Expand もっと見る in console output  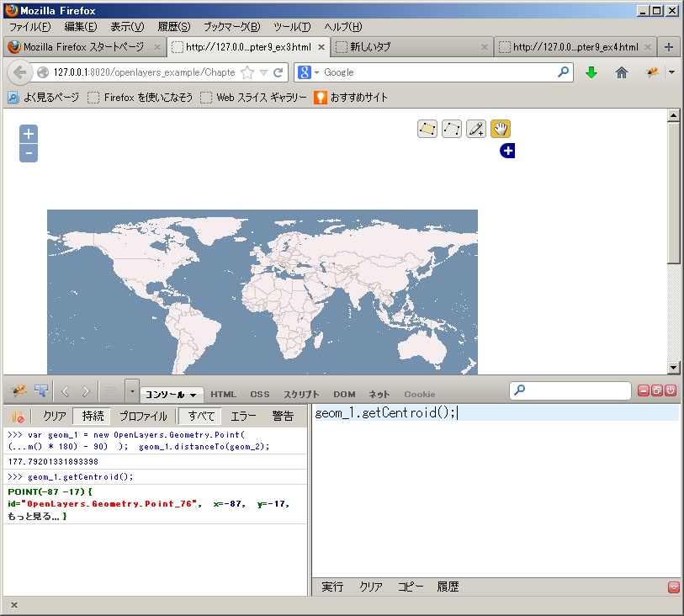(31, 515)
